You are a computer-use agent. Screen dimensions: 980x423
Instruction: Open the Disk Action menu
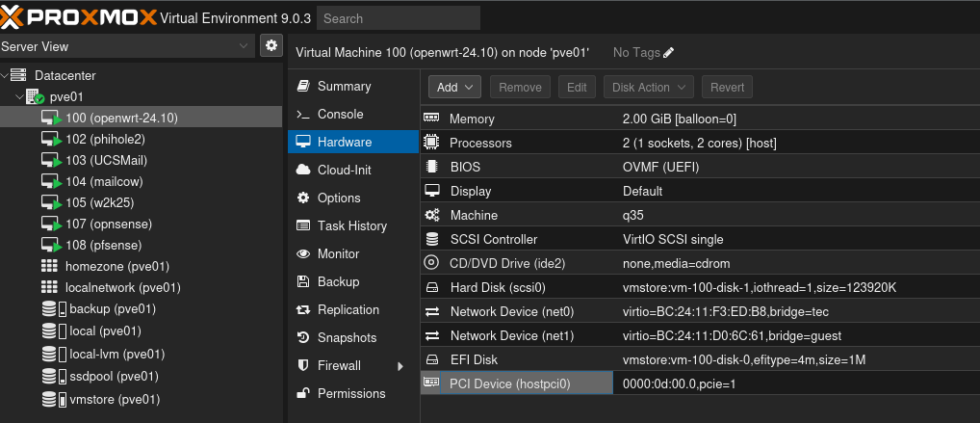tap(650, 87)
